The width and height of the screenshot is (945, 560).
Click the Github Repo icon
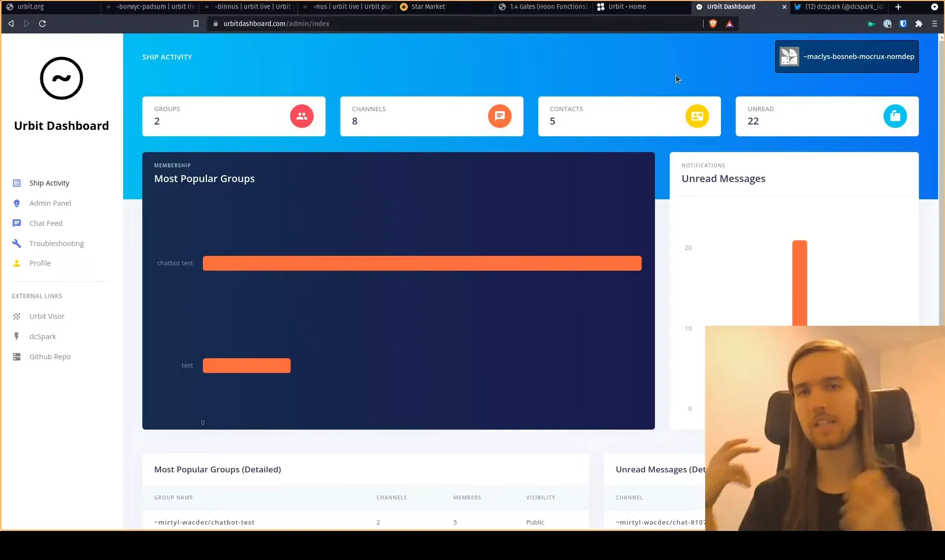coord(17,356)
